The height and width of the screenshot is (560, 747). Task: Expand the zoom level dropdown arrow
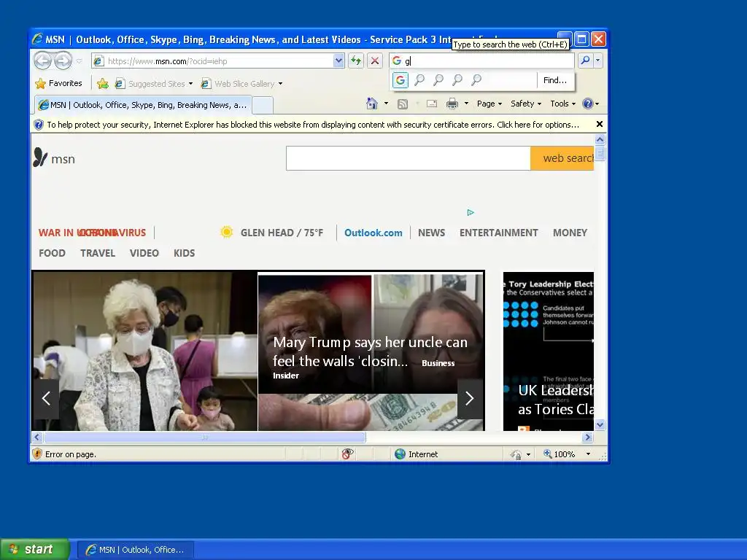coord(588,454)
